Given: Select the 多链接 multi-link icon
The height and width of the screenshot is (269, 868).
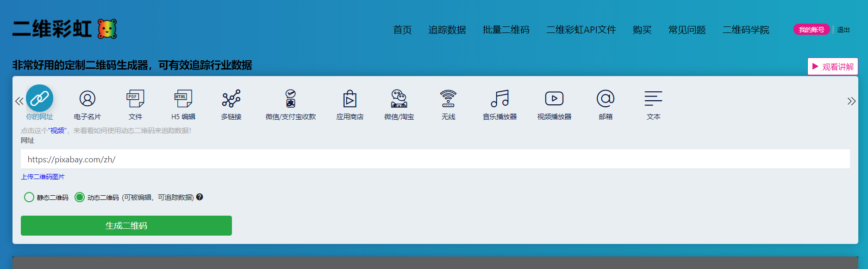Looking at the screenshot, I should (231, 98).
